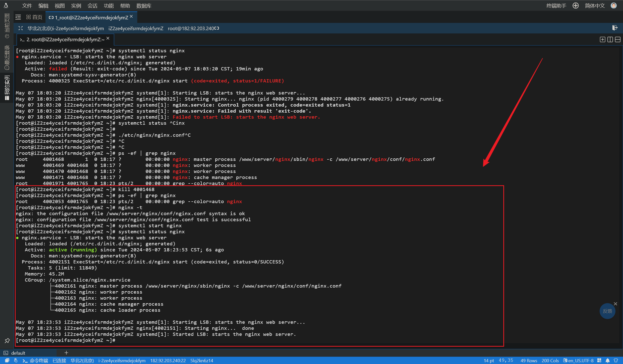
Task: Click the Memory: 45.2M line
Action: pyautogui.click(x=44, y=274)
